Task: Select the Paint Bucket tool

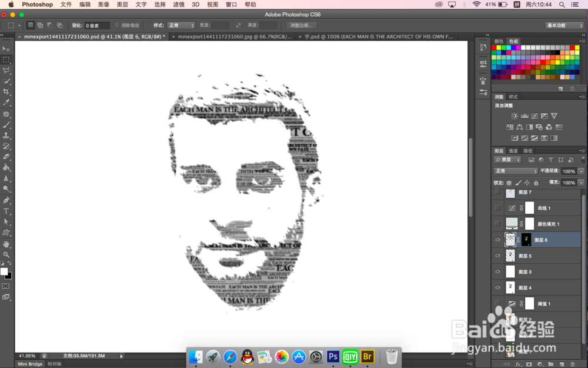Action: (6, 167)
